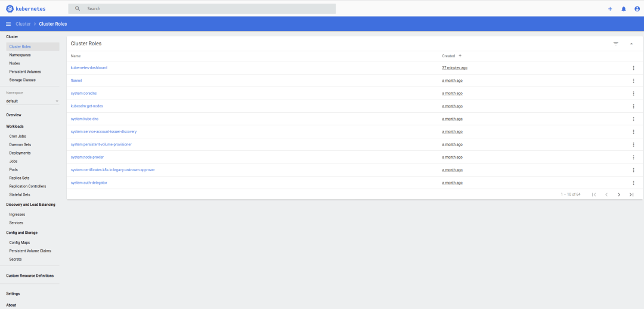Open Secrets under Config and Storage
Screen dimensions: 644x309
coord(15,259)
